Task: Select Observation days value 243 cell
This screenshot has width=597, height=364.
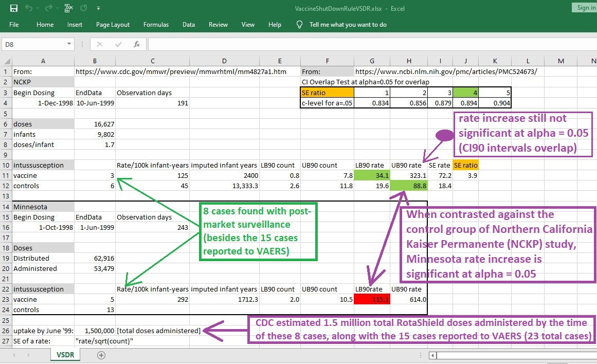Action: point(152,227)
